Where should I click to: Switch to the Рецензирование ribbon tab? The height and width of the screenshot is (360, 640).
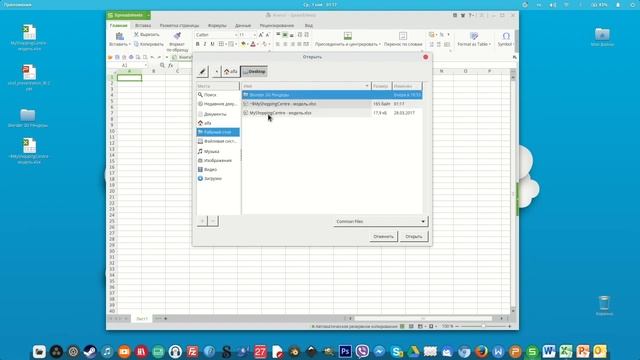coord(277,25)
